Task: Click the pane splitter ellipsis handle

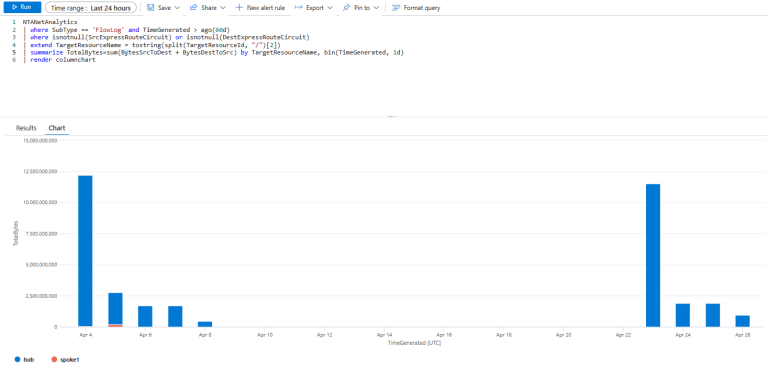Action: (391, 117)
